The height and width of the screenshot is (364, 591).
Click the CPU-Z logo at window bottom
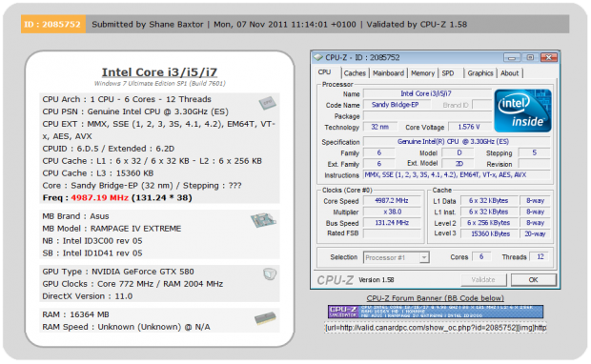tap(336, 280)
